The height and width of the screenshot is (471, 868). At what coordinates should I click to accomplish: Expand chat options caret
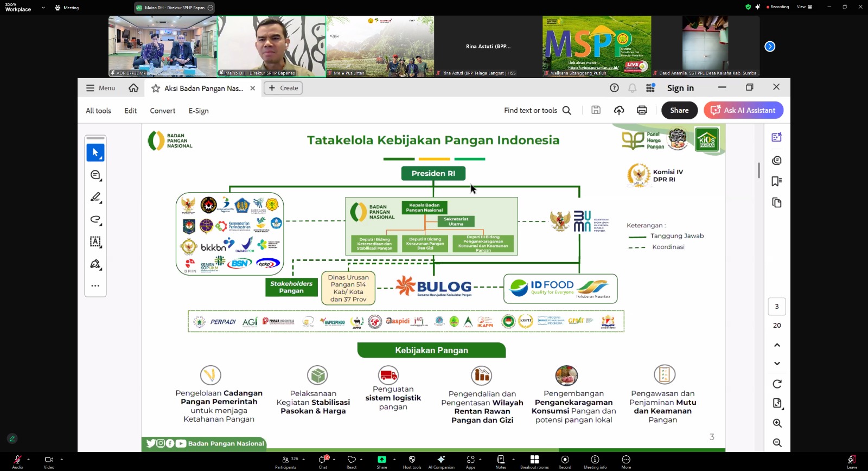pos(334,459)
